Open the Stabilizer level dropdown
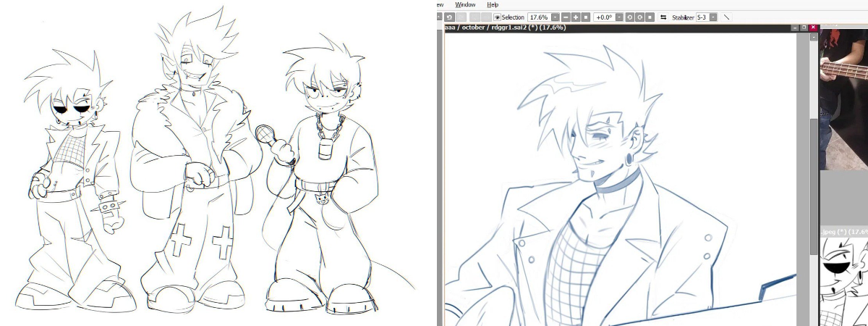 (713, 17)
